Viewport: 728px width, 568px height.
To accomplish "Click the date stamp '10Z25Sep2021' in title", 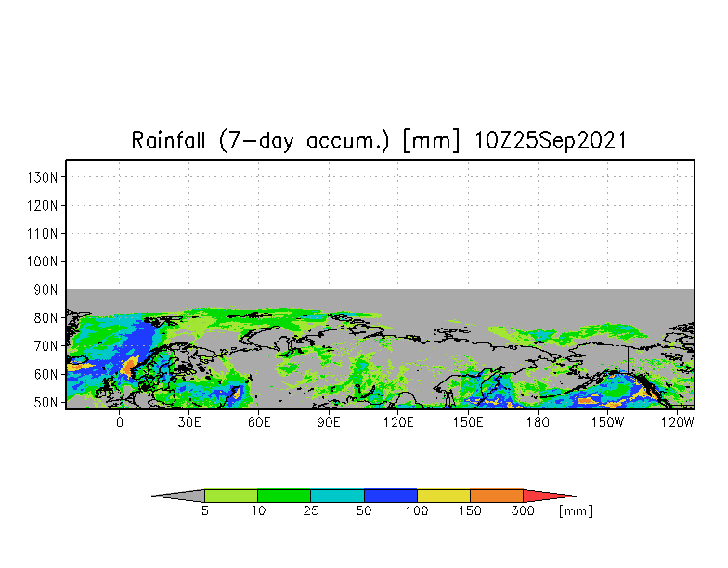I will click(x=550, y=141).
